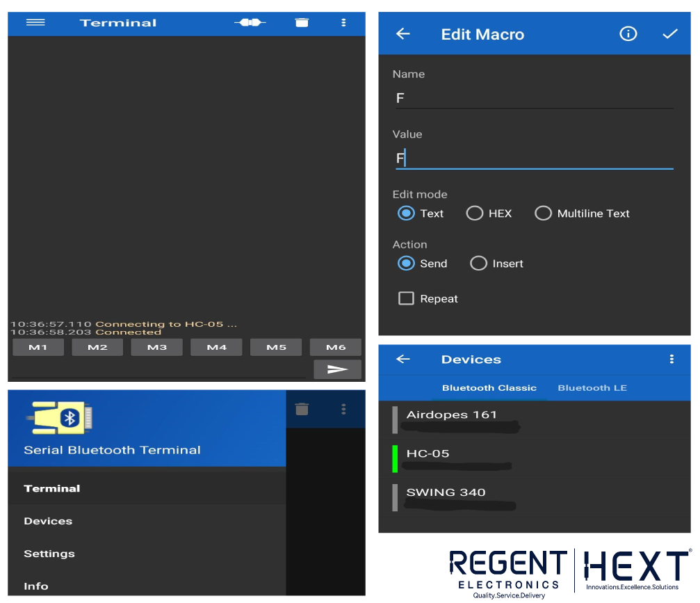Screen dimensions: 700x603
Task: Select the Text edit mode
Action: [420, 214]
